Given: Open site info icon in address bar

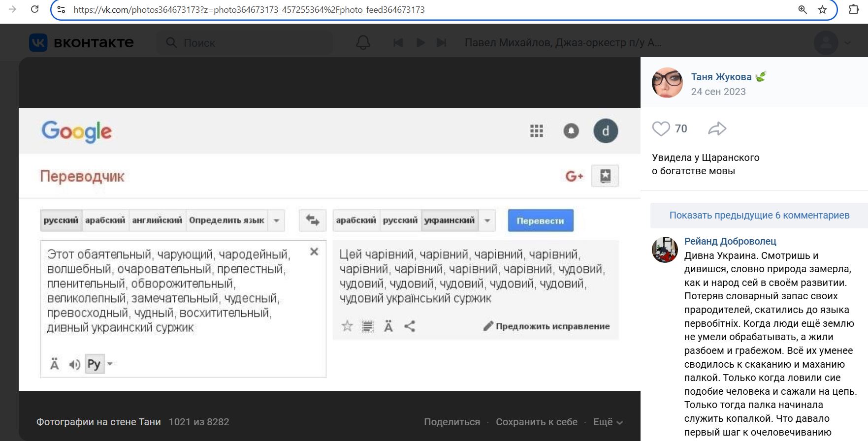Looking at the screenshot, I should [62, 9].
